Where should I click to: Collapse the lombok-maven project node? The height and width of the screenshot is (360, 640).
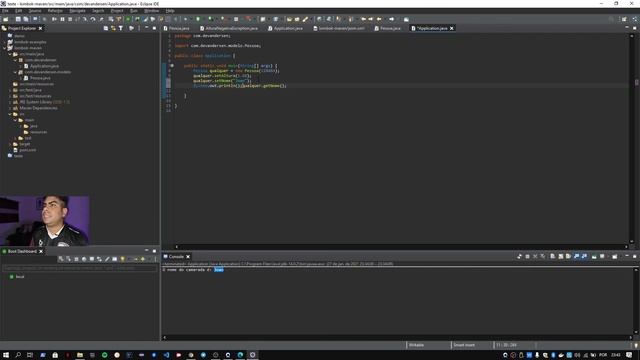[x=4, y=48]
